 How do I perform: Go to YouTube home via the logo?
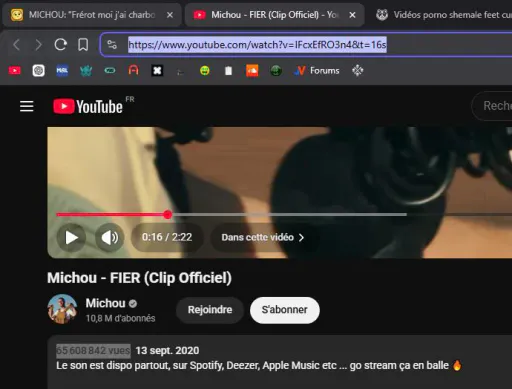coord(88,106)
